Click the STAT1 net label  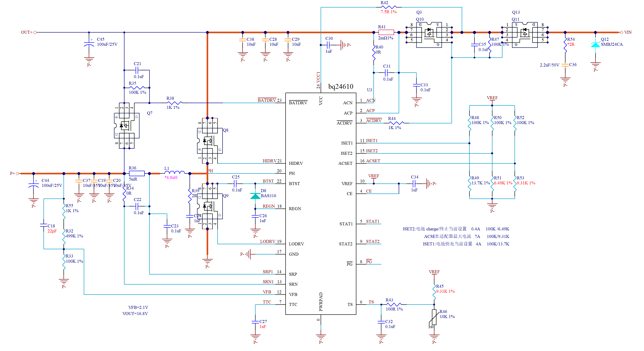(x=373, y=221)
